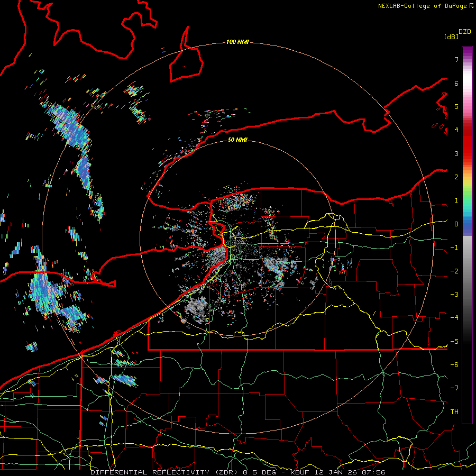
Task: Click the 2 value on color scale
Action: tap(456, 177)
